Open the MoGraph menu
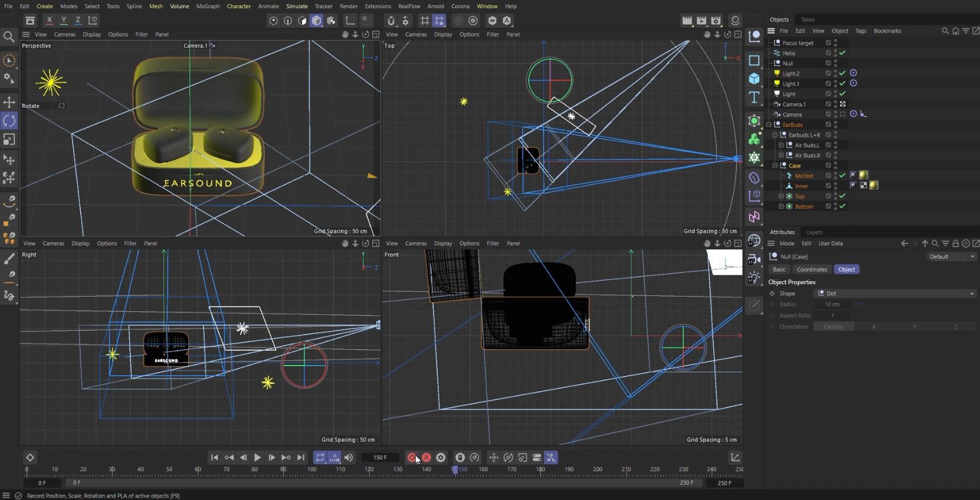 (x=208, y=6)
